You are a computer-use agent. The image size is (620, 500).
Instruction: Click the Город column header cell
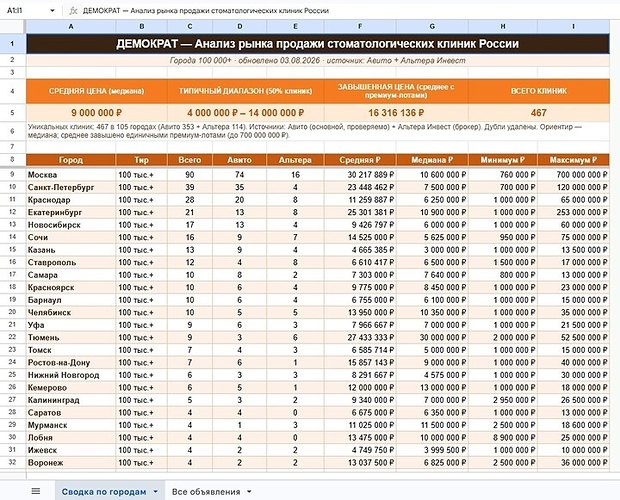(71, 160)
